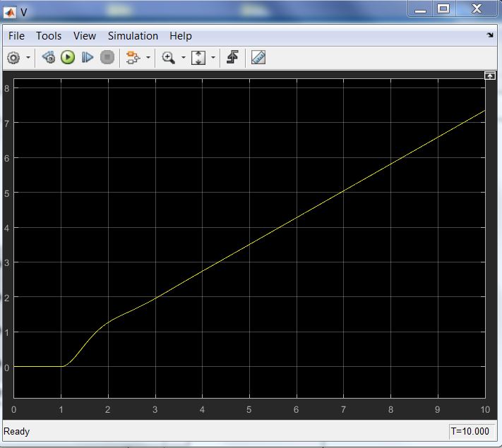Expand the Highlight Block dropdown arrow
Image resolution: width=502 pixels, height=448 pixels.
148,58
